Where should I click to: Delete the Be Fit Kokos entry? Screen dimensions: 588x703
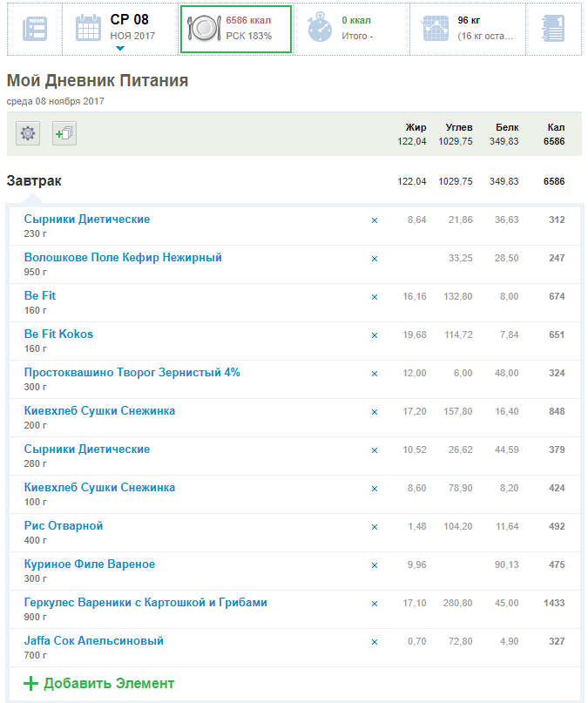tap(375, 335)
